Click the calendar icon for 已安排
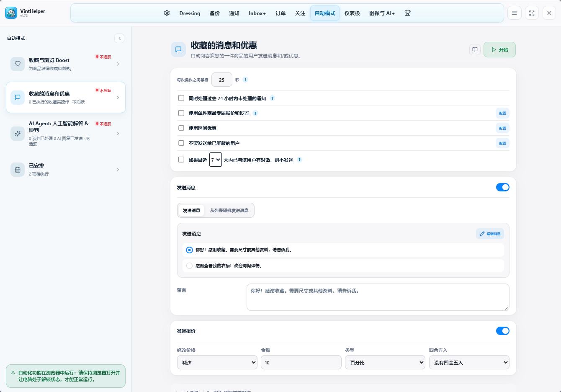561x392 pixels. [18, 170]
